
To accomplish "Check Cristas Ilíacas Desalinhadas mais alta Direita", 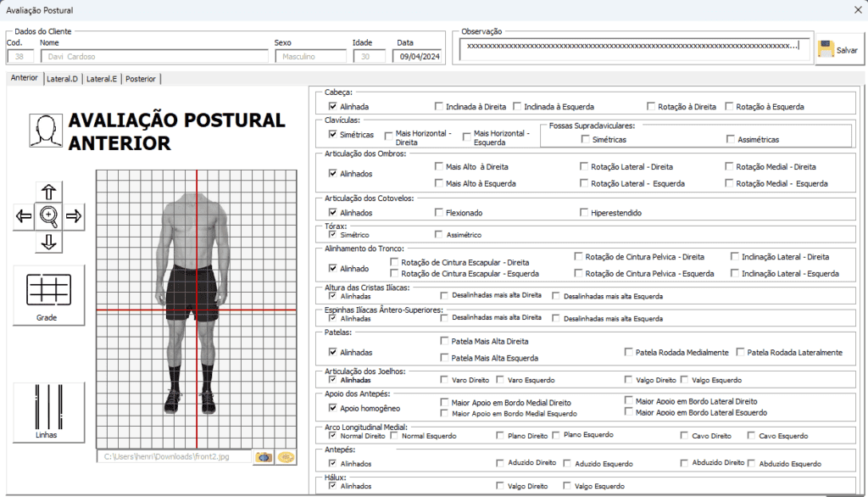I will [x=444, y=295].
